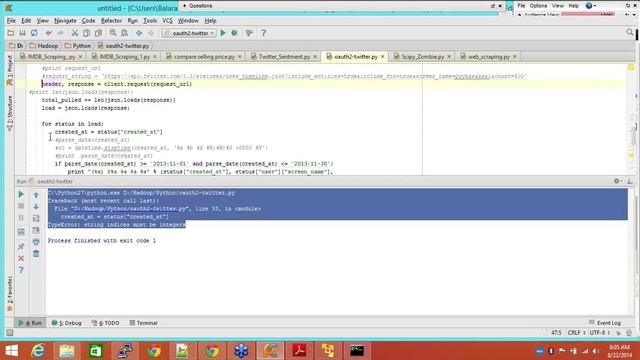
Task: Click the Stop square in the Run panel
Action: tap(21, 206)
